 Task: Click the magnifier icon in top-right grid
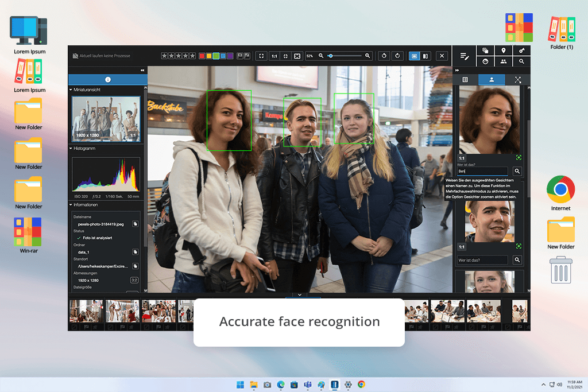pyautogui.click(x=521, y=61)
